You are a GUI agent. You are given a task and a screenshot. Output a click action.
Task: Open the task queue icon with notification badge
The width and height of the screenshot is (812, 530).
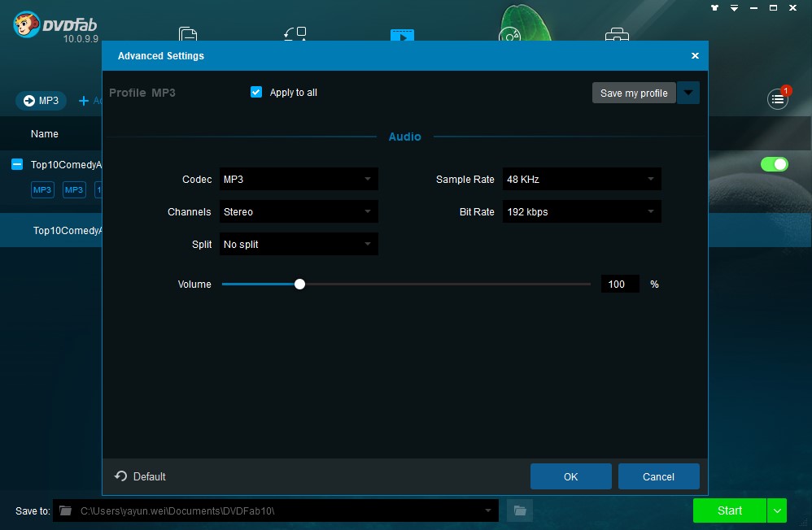point(778,98)
